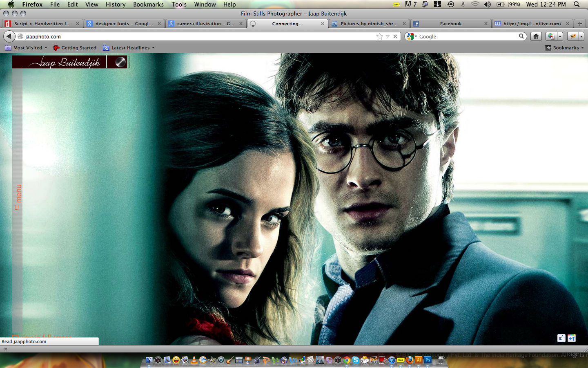This screenshot has height=368, width=588.
Task: Open GarageBand guitar icon in Dock
Action: 230,360
